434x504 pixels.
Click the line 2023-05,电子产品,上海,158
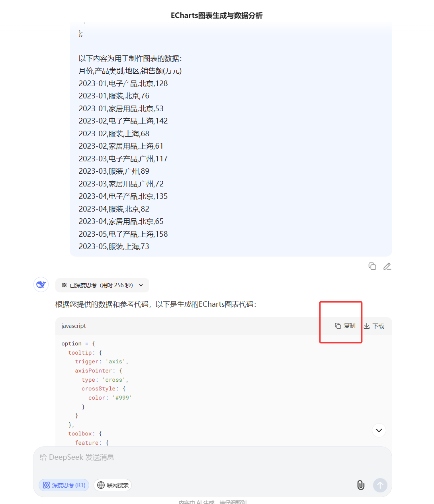coord(123,234)
